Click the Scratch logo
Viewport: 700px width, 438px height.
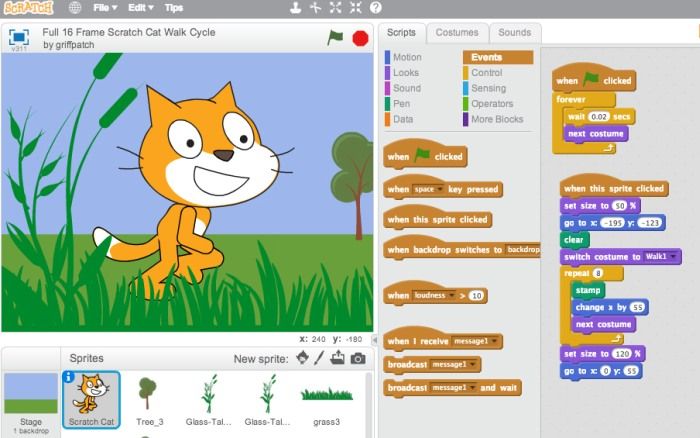coord(28,8)
